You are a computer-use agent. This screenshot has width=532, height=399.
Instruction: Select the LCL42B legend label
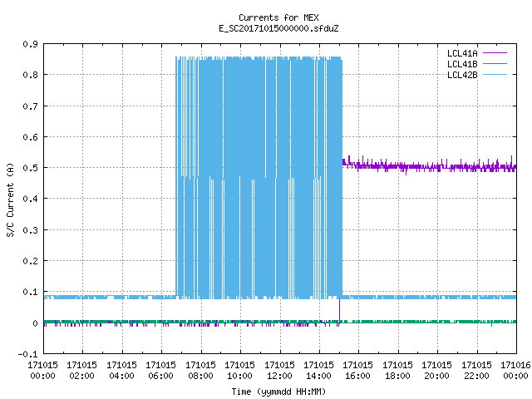click(x=462, y=75)
